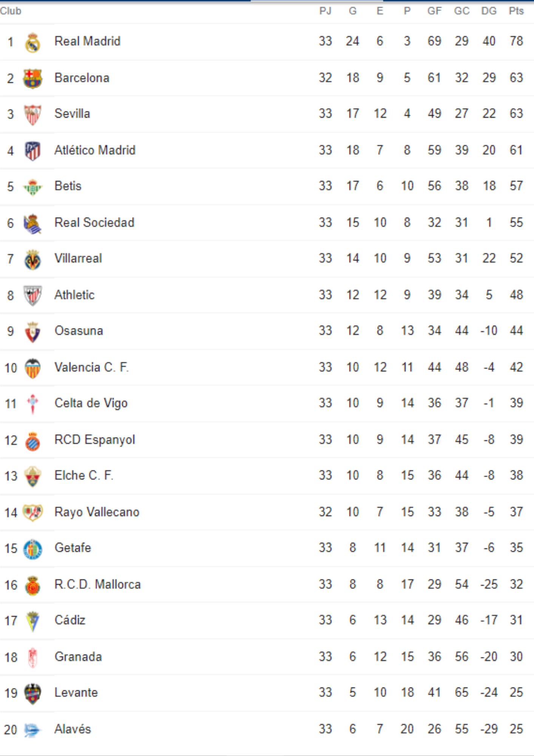Click the Villarreal yellow crest
The height and width of the screenshot is (756, 534).
click(33, 260)
